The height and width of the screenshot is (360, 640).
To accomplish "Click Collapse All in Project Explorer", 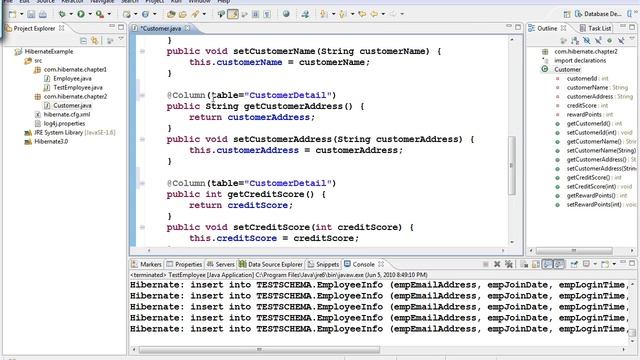I will tap(83, 40).
